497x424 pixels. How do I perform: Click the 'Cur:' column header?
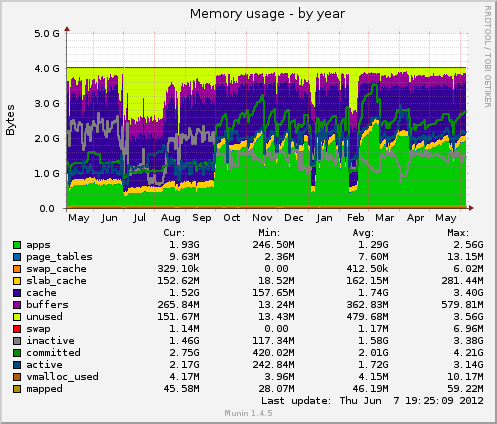coord(174,233)
